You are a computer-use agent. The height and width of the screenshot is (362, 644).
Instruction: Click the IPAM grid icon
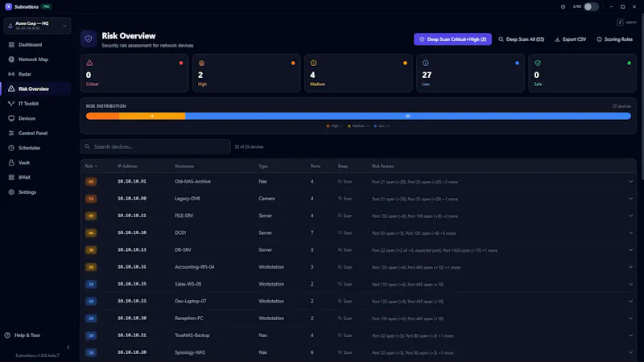11,177
